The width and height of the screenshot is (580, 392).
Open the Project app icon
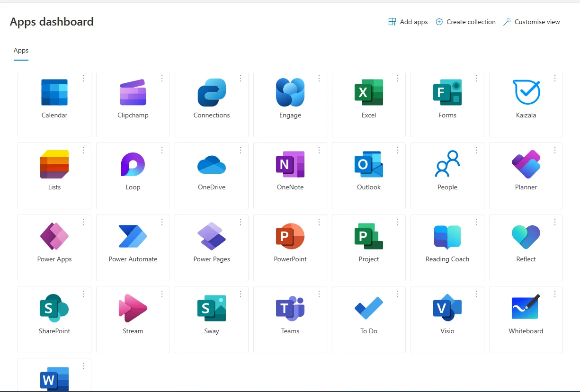(369, 236)
